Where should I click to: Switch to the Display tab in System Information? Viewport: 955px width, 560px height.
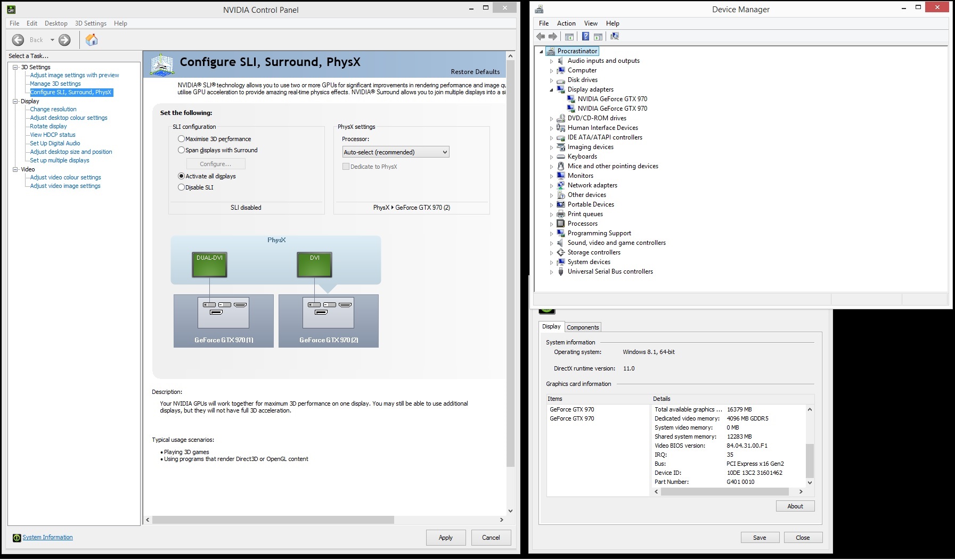tap(551, 326)
